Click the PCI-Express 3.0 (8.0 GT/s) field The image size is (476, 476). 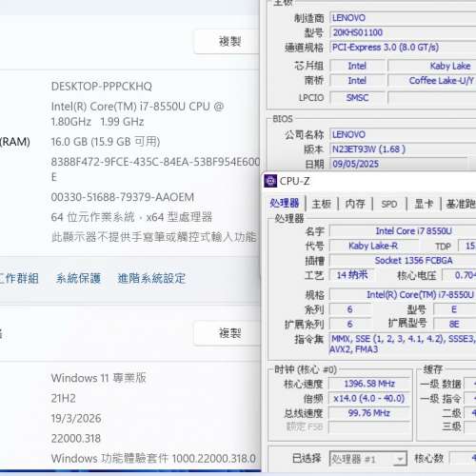[403, 48]
